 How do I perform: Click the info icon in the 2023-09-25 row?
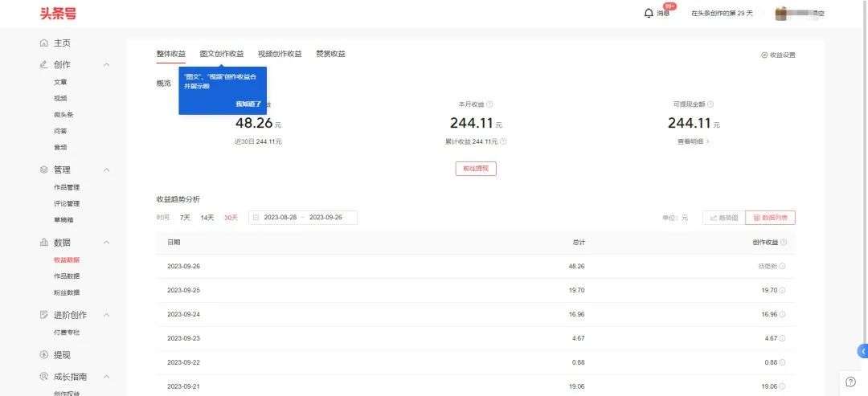click(782, 290)
